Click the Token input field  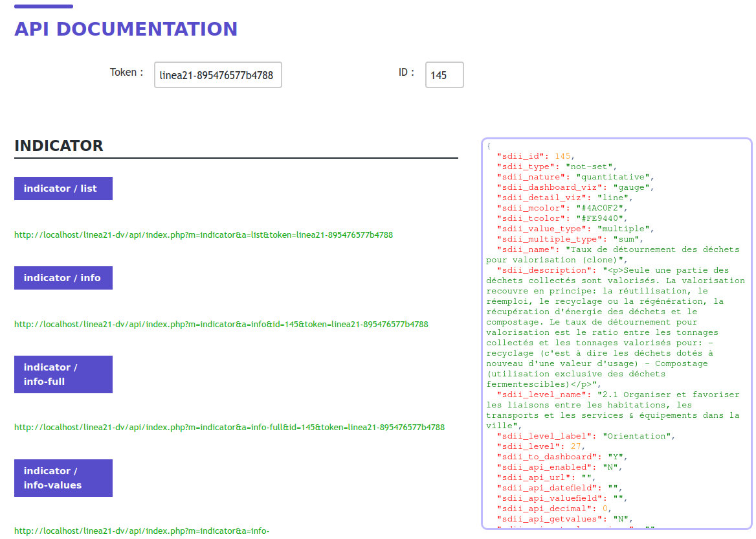218,75
